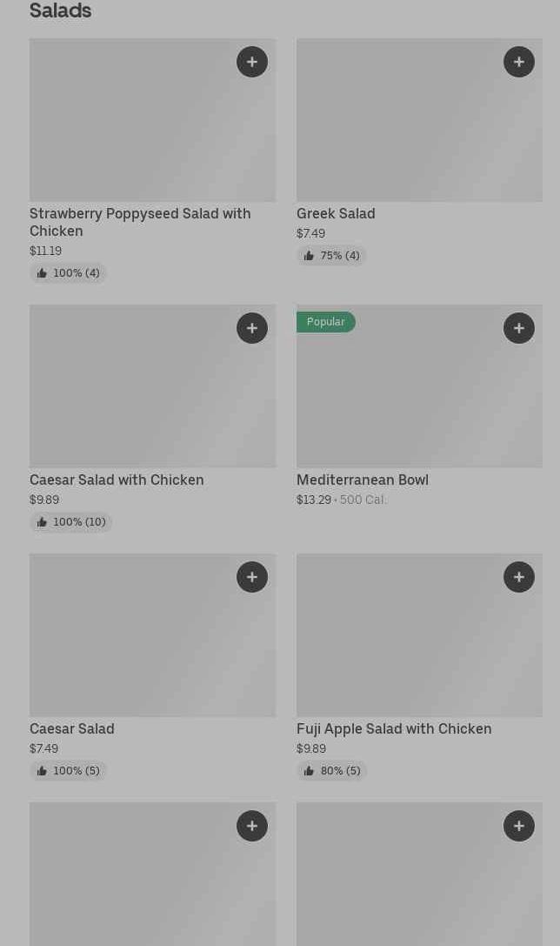Open Fuji Apple Salad with Chicken name
560x946 pixels.
tap(394, 728)
